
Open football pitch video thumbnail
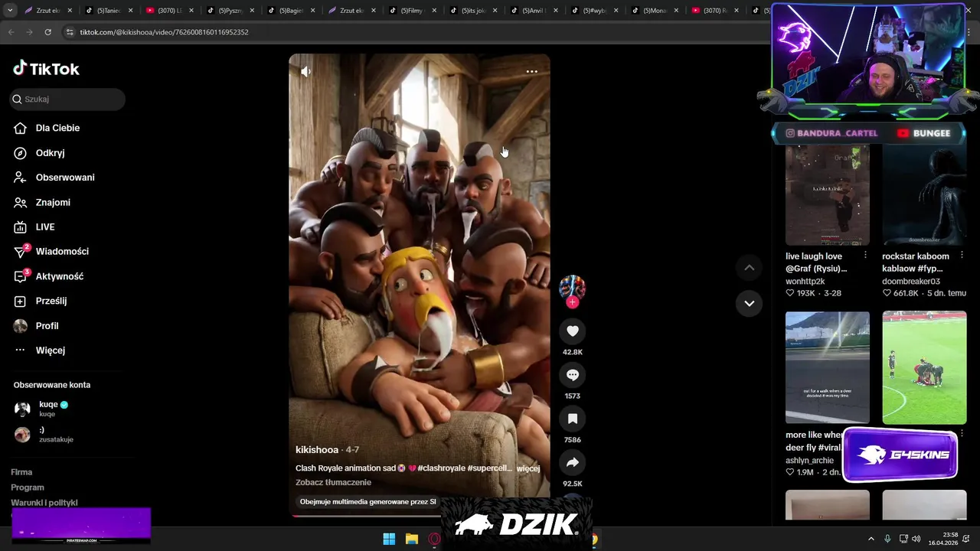click(924, 367)
